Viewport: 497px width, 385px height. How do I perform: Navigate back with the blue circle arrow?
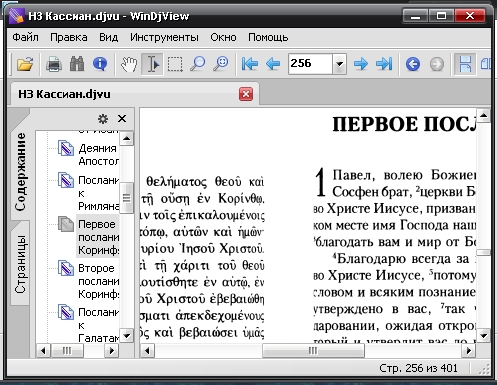pos(413,64)
